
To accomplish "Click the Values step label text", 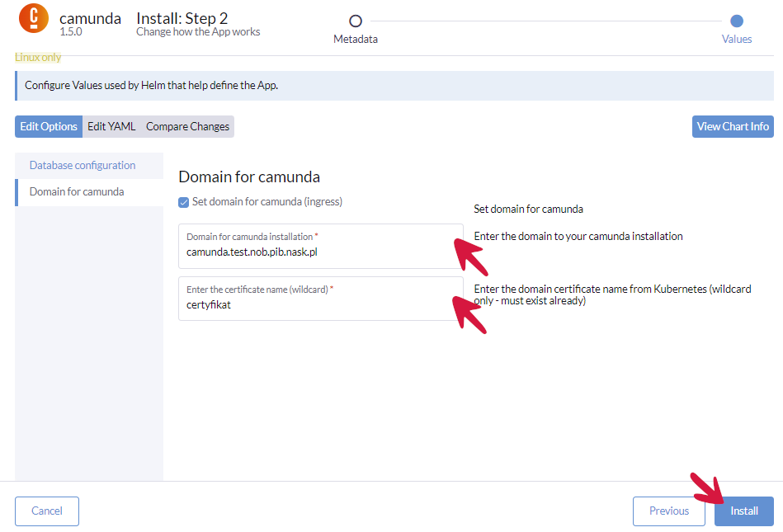I will click(x=737, y=39).
